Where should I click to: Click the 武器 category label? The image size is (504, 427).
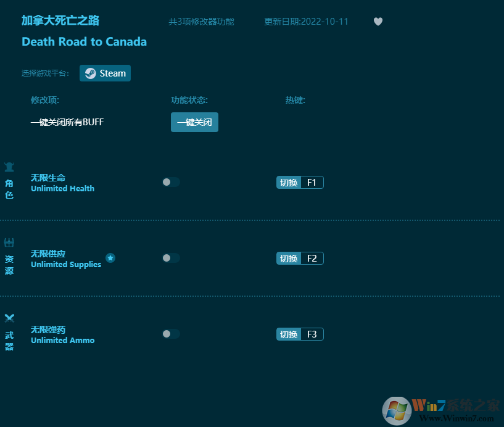[x=9, y=341]
